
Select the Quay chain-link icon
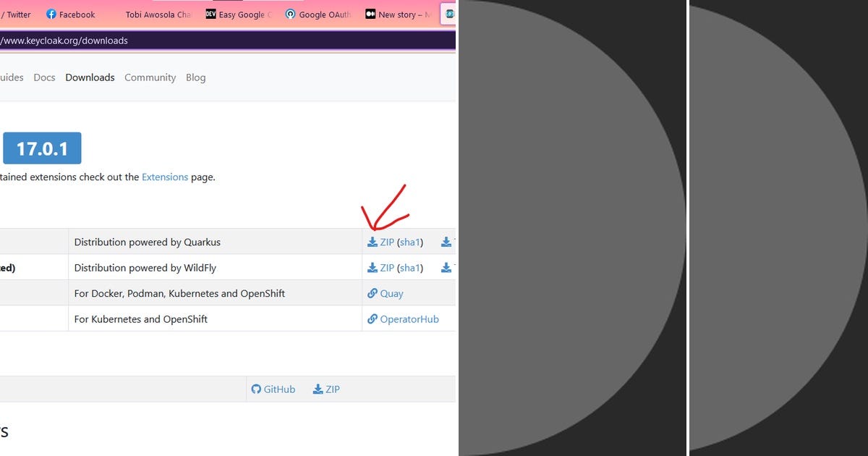[x=373, y=293]
